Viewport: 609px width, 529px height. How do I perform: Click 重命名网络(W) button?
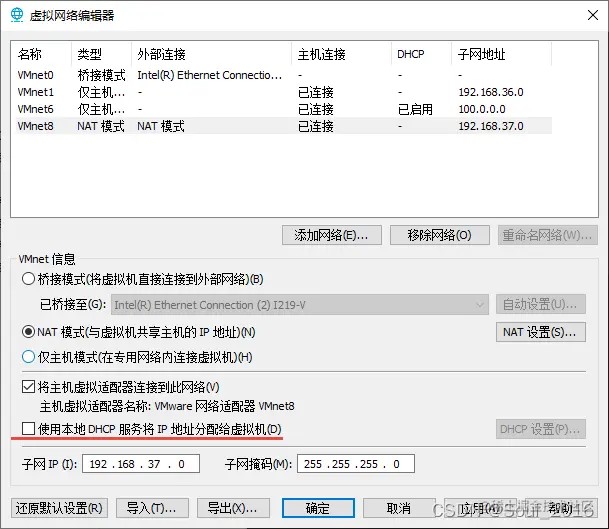point(548,235)
